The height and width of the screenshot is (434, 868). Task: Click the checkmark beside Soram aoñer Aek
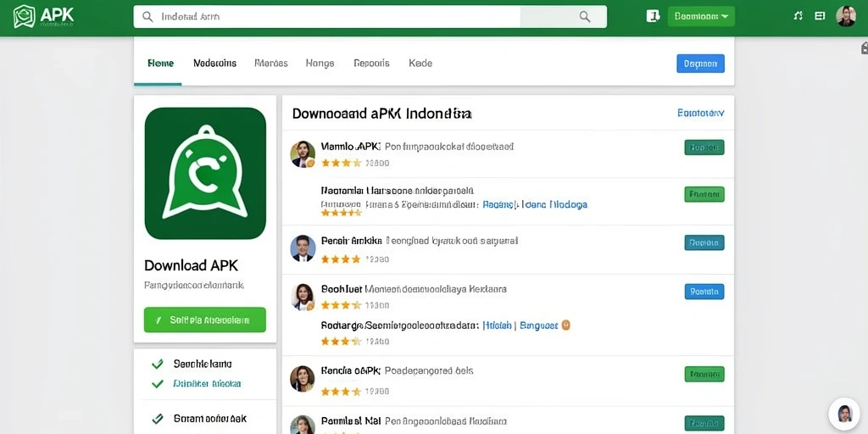tap(157, 419)
